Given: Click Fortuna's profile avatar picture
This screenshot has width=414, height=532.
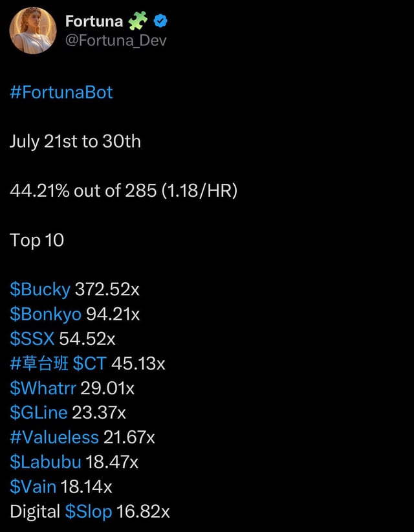Looking at the screenshot, I should click(x=33, y=31).
